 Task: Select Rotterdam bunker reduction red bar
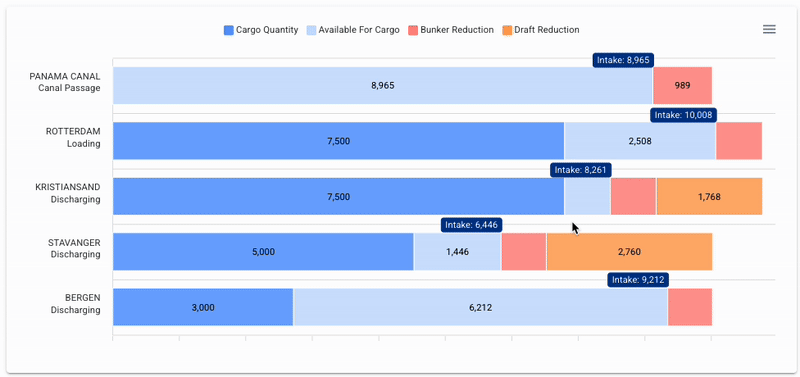[x=739, y=141]
